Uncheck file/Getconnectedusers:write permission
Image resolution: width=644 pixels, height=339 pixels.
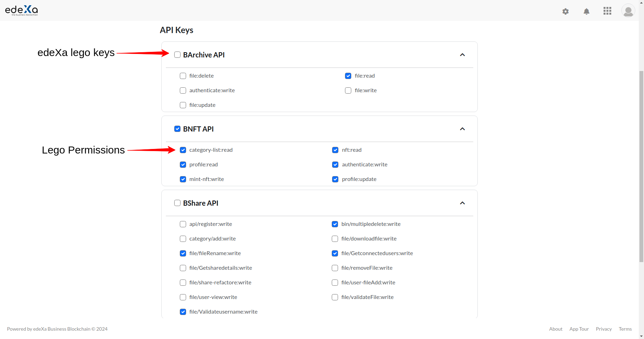[x=335, y=253]
